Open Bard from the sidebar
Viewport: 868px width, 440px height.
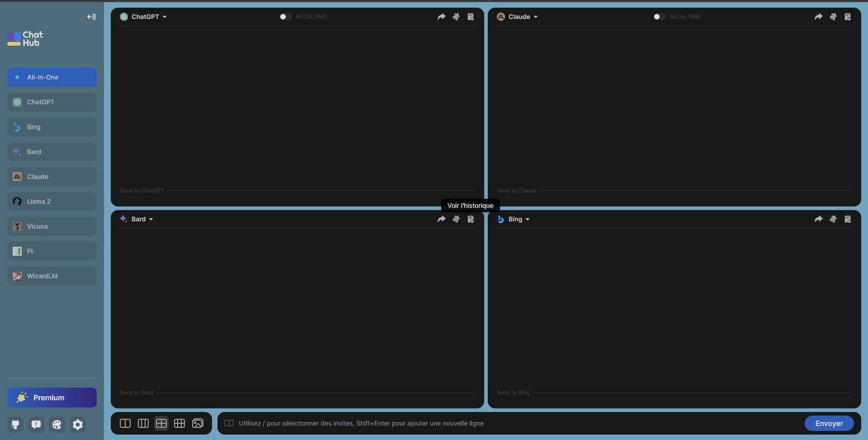(x=52, y=152)
